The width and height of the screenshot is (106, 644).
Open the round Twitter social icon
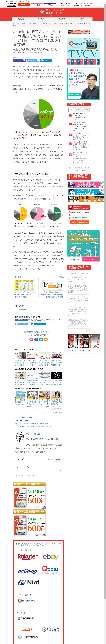(x=41, y=339)
